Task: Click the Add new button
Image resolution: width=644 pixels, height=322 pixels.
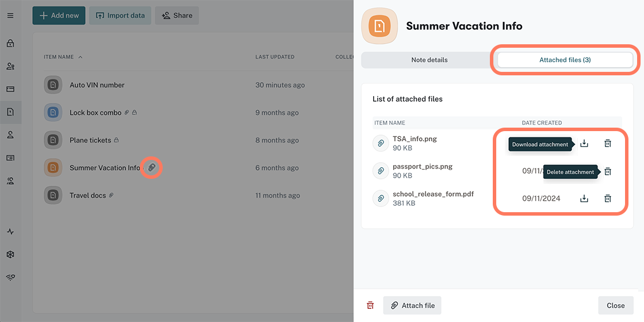Action: pos(59,16)
